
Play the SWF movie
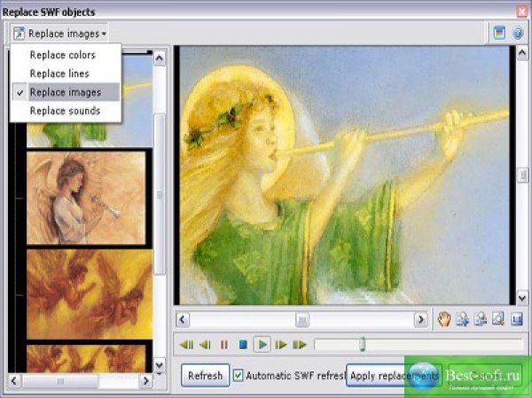point(262,345)
